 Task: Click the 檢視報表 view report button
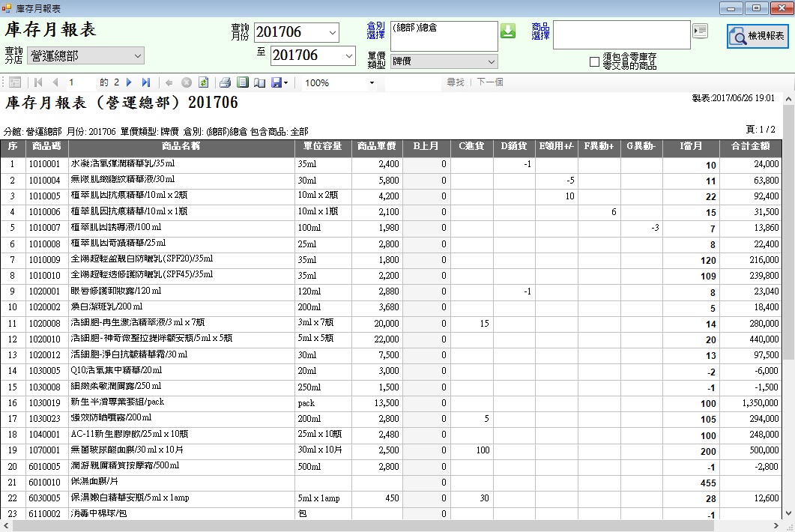pos(758,36)
